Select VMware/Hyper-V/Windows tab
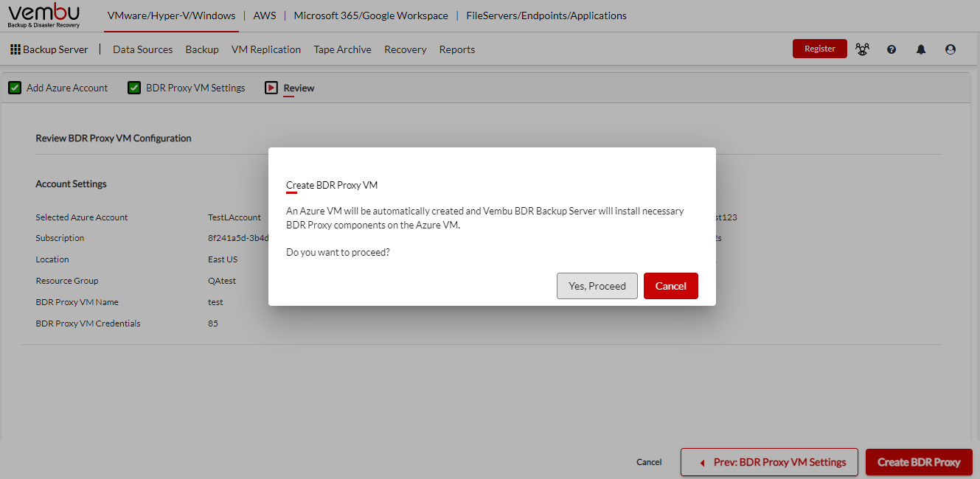 tap(171, 15)
